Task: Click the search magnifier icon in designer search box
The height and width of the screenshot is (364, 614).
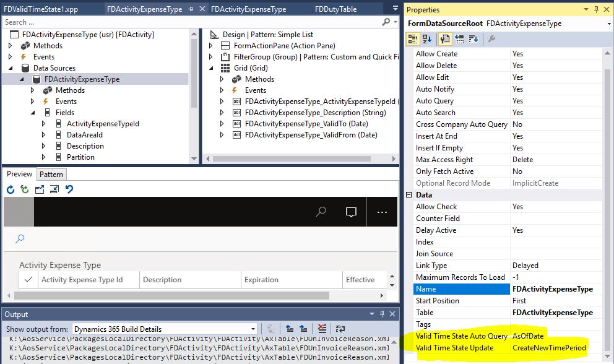Action: click(386, 22)
